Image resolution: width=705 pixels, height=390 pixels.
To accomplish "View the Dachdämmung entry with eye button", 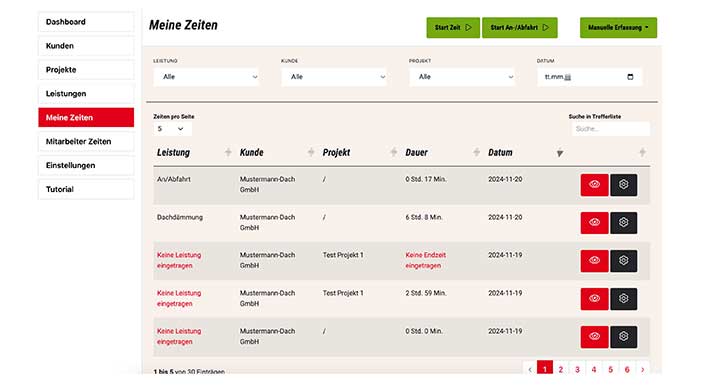I will click(x=594, y=223).
